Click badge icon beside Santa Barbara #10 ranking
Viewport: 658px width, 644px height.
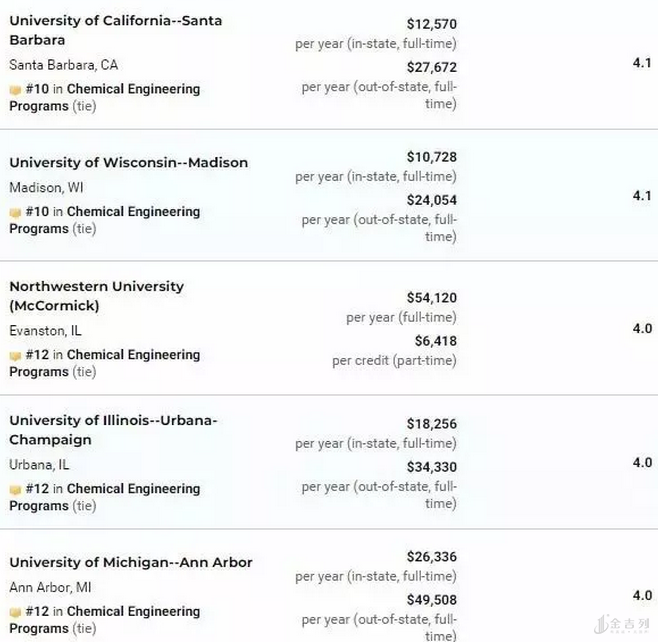(x=15, y=89)
